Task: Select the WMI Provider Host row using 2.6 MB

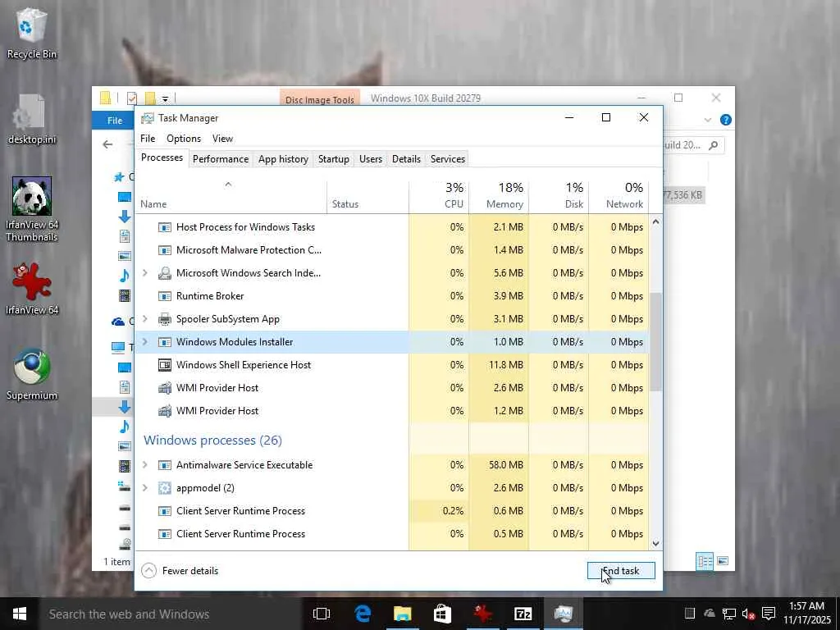Action: (392, 388)
